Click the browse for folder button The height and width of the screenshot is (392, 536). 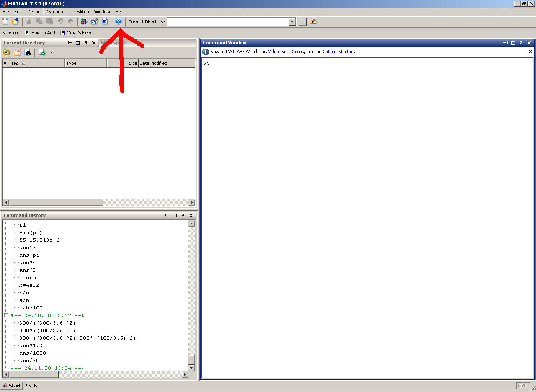pyautogui.click(x=302, y=22)
